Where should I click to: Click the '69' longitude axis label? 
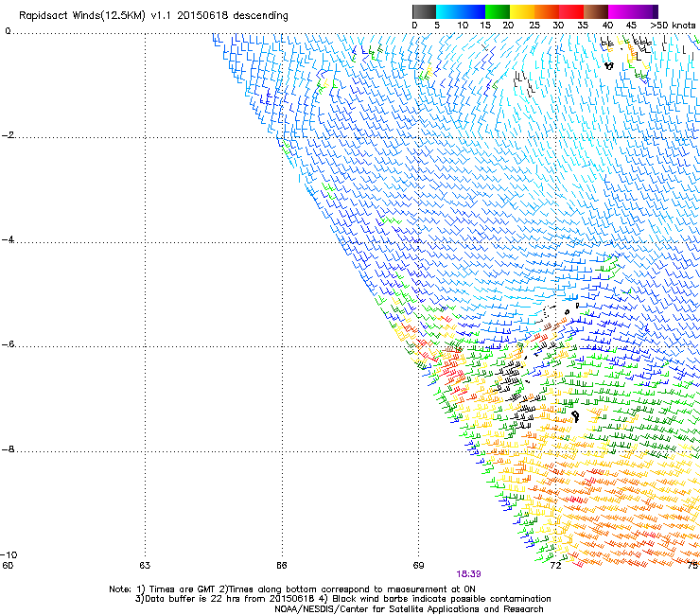pyautogui.click(x=418, y=566)
